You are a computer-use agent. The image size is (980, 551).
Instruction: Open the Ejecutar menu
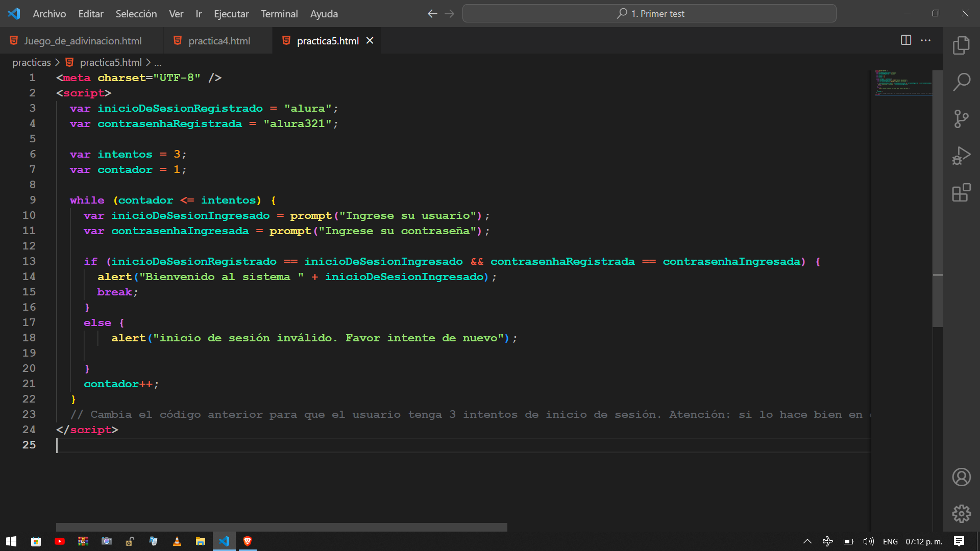[231, 14]
